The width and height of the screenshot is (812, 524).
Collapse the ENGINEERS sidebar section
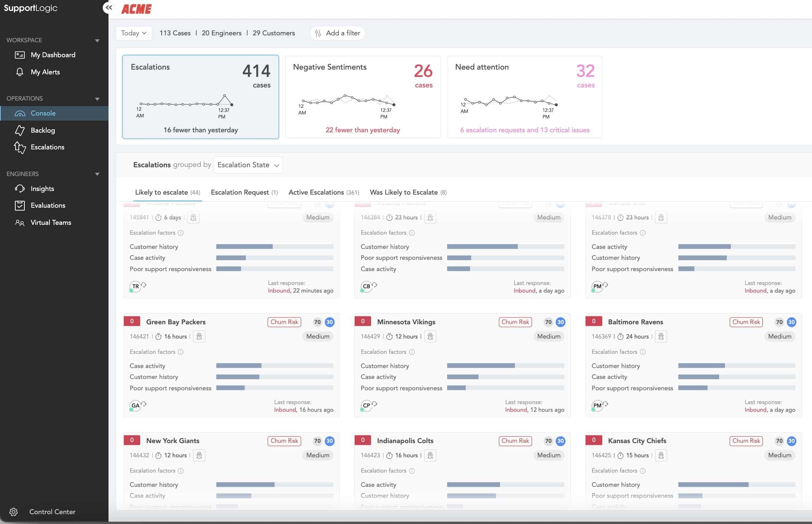coord(97,174)
